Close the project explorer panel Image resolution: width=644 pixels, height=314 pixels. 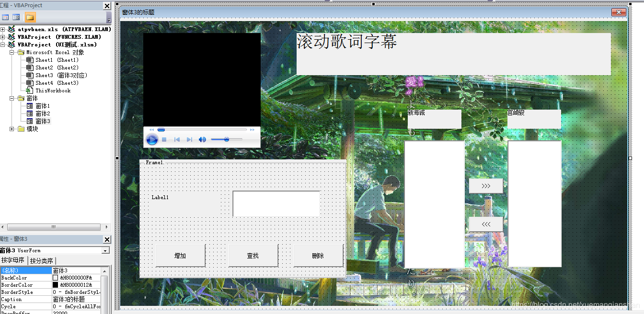click(x=107, y=5)
